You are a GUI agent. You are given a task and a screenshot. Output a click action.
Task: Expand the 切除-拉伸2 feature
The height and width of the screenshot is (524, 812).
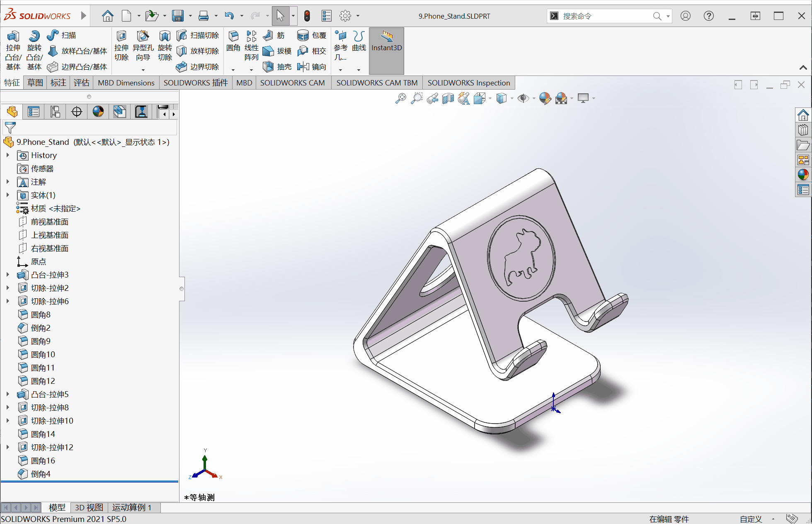pyautogui.click(x=7, y=288)
